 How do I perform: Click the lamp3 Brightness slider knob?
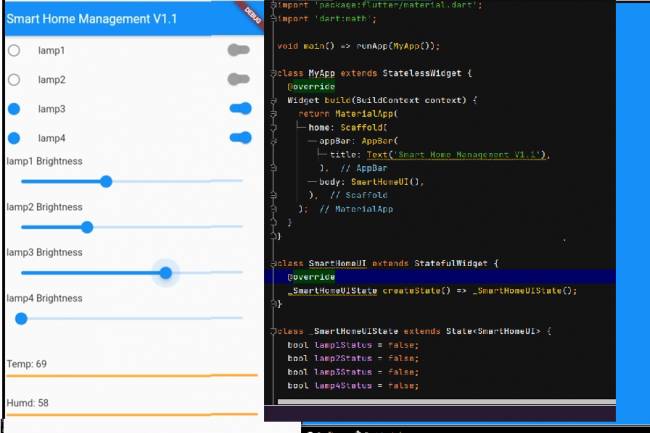tap(166, 273)
